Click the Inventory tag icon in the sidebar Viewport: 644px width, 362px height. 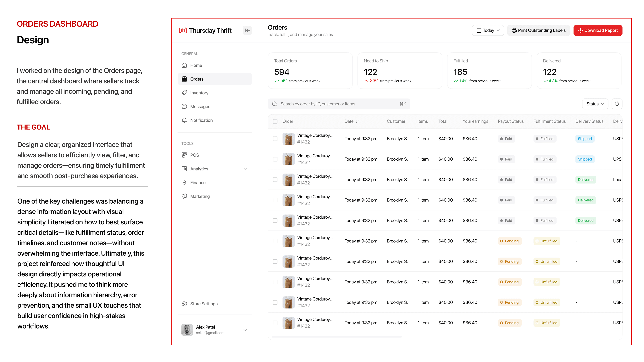click(x=184, y=93)
